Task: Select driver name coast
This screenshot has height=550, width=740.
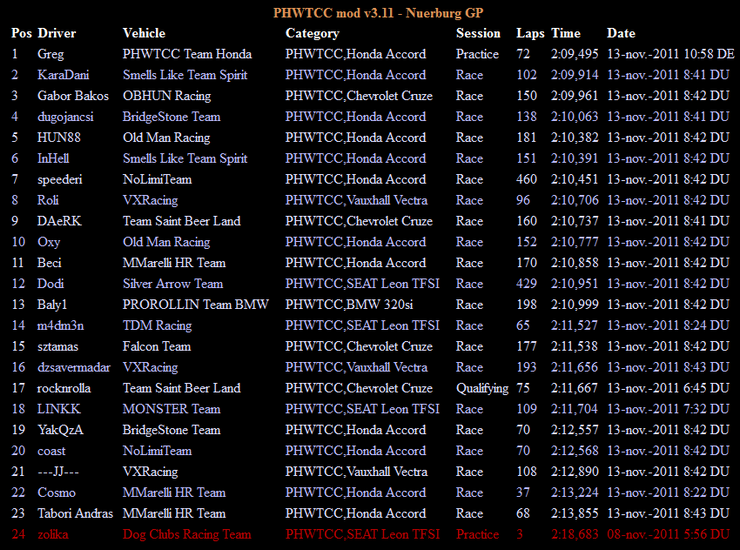Action: (x=51, y=451)
